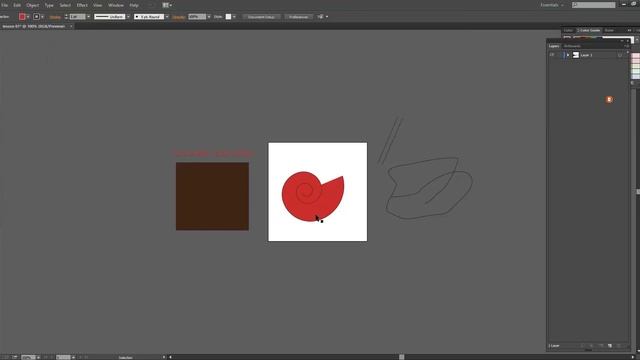Click the orange icon in Layers panel area

pos(609,100)
